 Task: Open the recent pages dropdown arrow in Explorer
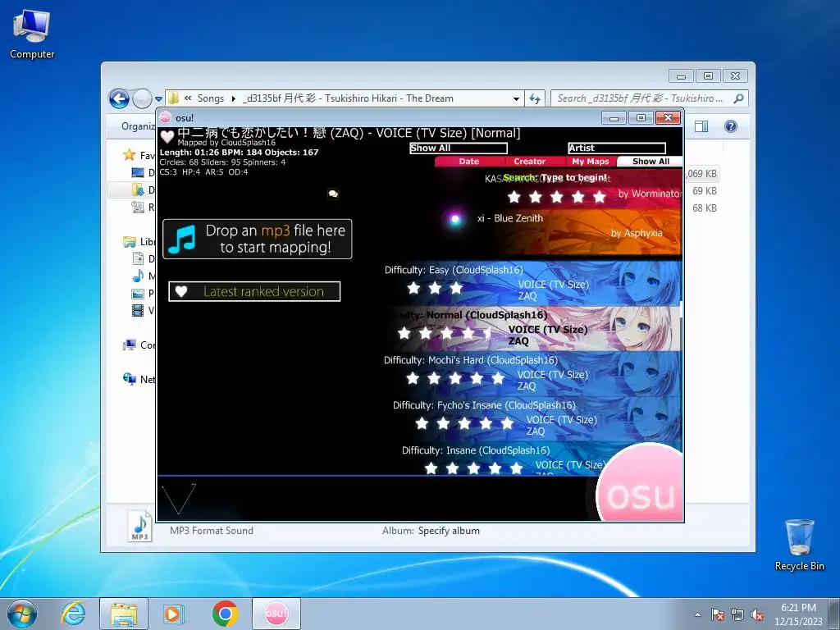pyautogui.click(x=158, y=99)
